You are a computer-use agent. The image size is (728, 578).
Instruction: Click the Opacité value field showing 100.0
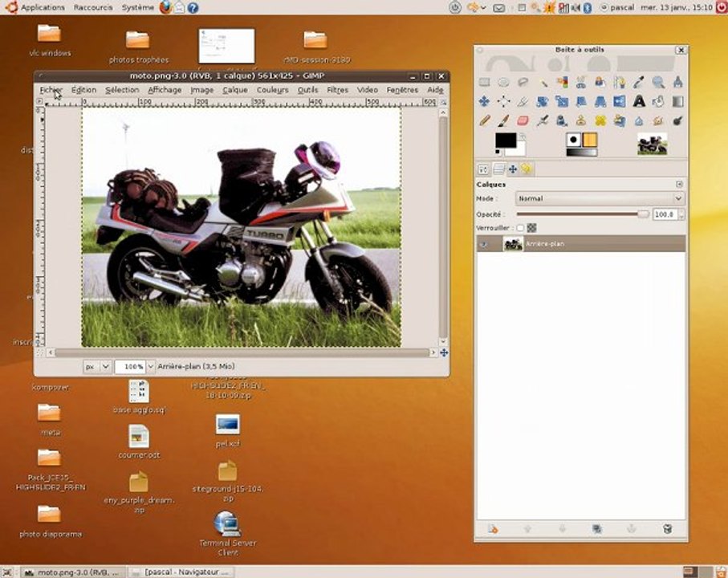click(x=665, y=214)
